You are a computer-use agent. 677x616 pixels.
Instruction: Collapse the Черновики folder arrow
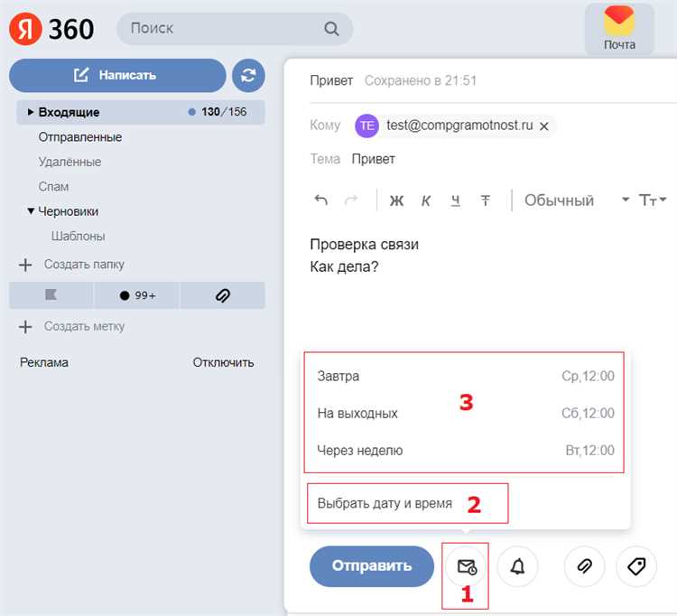click(31, 211)
